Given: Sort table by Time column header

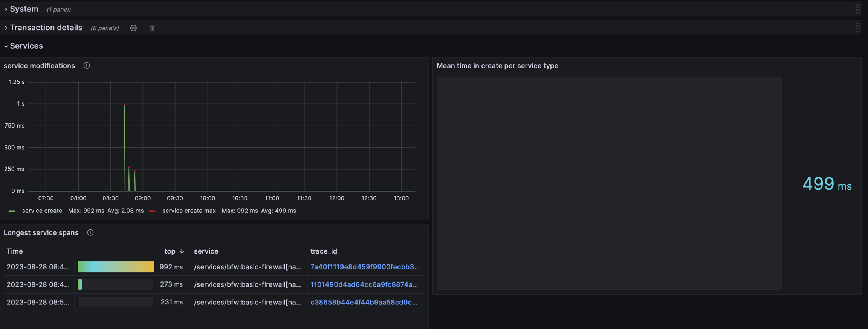Looking at the screenshot, I should pyautogui.click(x=15, y=251).
